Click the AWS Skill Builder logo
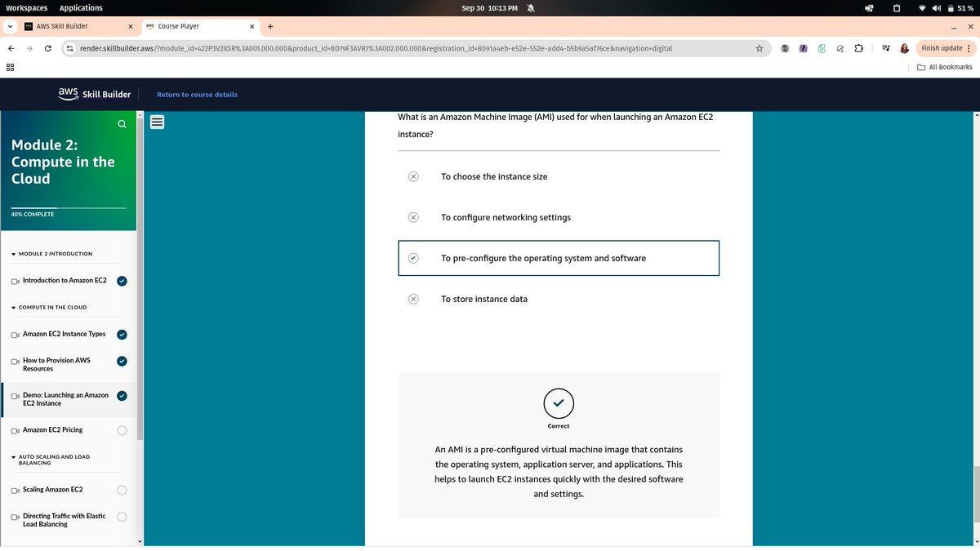The width and height of the screenshot is (980, 551). [95, 94]
